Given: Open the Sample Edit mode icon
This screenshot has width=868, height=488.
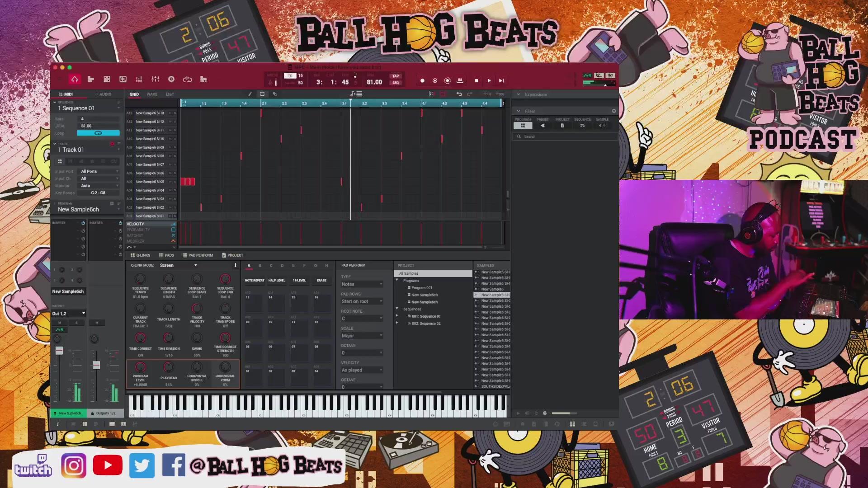Looking at the screenshot, I should (x=123, y=80).
